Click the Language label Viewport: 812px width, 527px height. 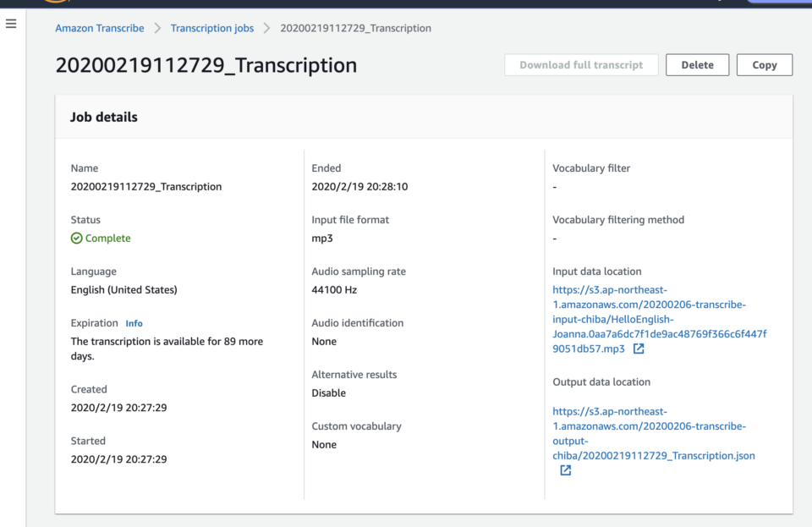point(94,272)
